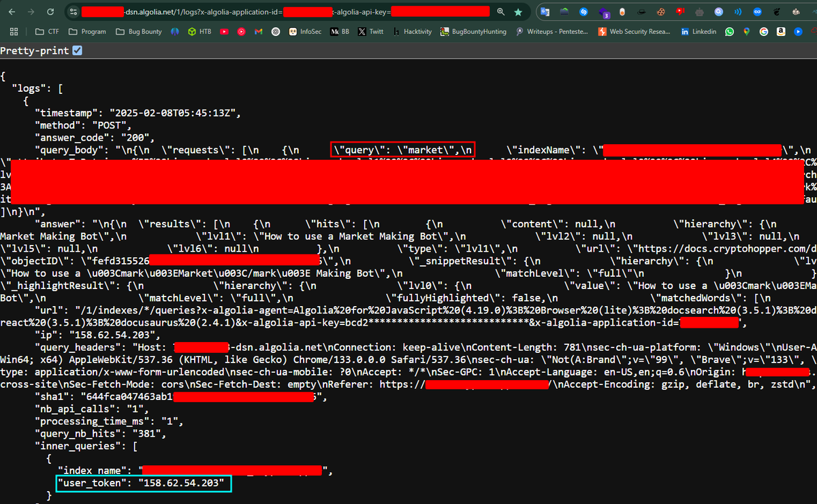The width and height of the screenshot is (817, 504).
Task: Click the "query_nb_hits": "381" line
Action: (100, 434)
